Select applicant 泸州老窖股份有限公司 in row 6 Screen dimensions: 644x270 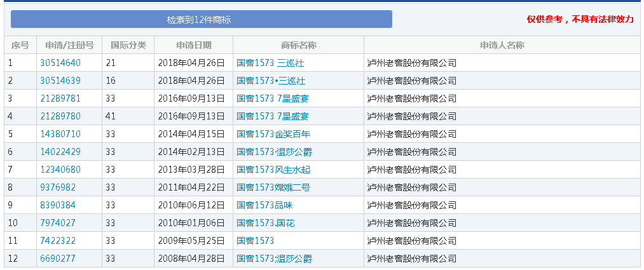pos(411,152)
